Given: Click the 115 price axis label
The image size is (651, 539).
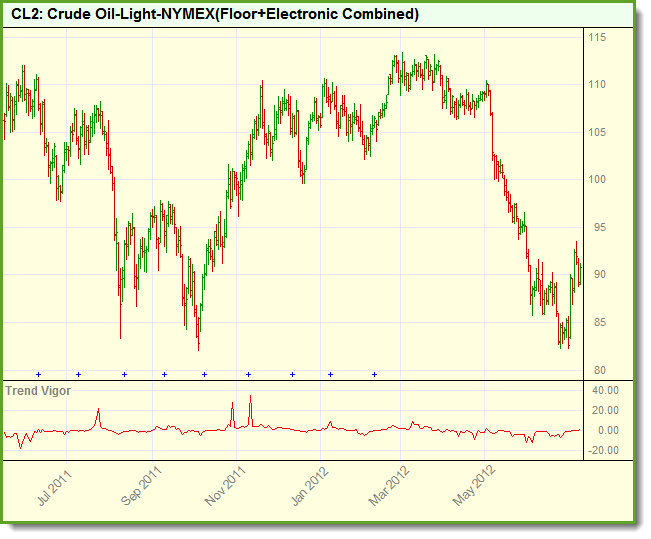Looking at the screenshot, I should point(597,37).
